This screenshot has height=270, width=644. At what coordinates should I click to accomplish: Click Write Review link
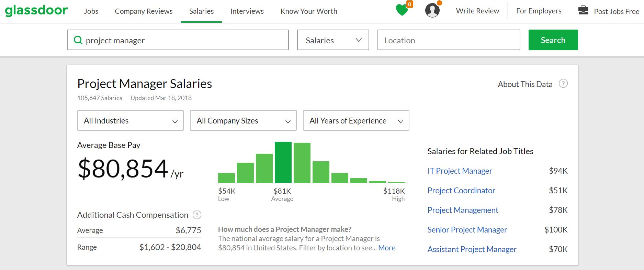(x=477, y=11)
